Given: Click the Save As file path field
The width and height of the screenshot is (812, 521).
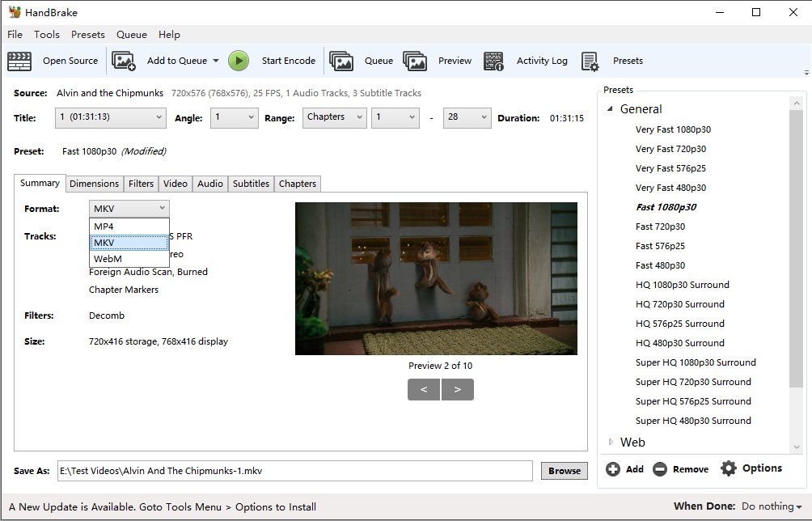Looking at the screenshot, I should pyautogui.click(x=294, y=471).
